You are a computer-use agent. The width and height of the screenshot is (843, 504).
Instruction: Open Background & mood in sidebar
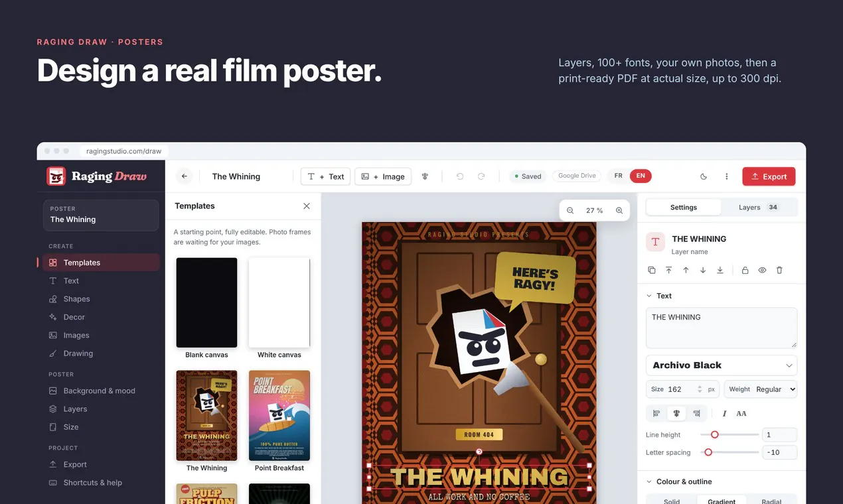[x=101, y=391]
